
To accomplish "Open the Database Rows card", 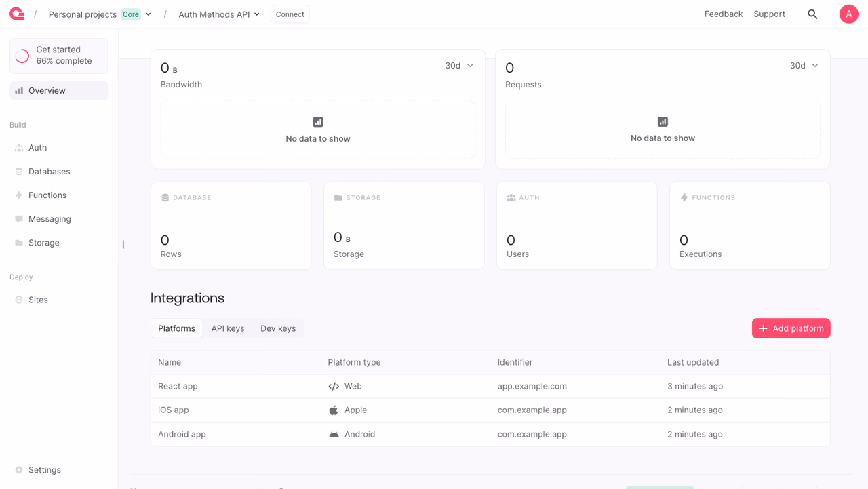I will (x=231, y=226).
